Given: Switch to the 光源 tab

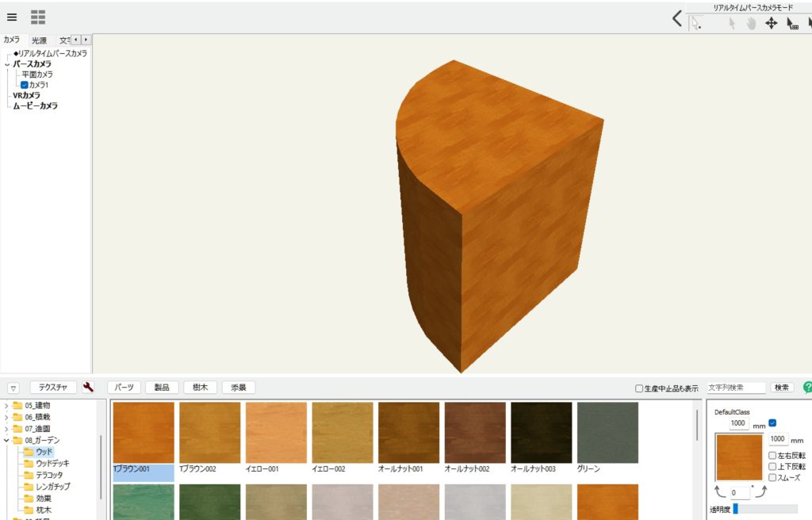Looking at the screenshot, I should (x=39, y=40).
